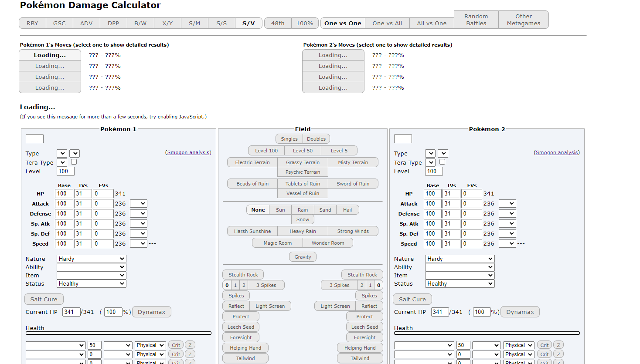Enable Magic Room
The image size is (640, 364).
point(277,243)
